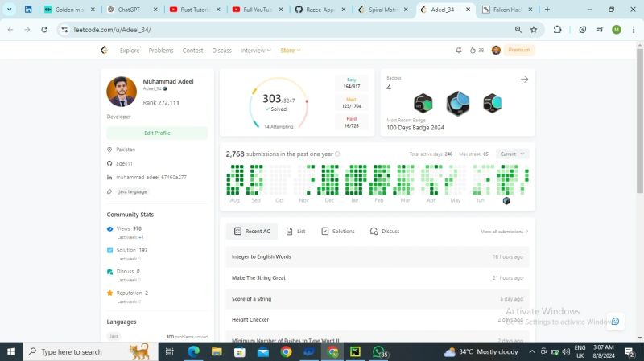
Task: Click the Hard 16/726 stat box
Action: point(352,122)
